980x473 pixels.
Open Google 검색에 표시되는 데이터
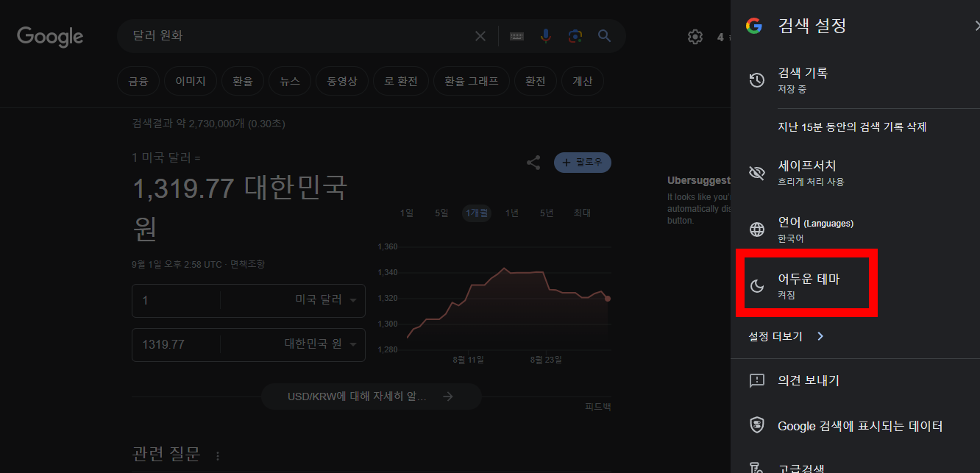(855, 425)
